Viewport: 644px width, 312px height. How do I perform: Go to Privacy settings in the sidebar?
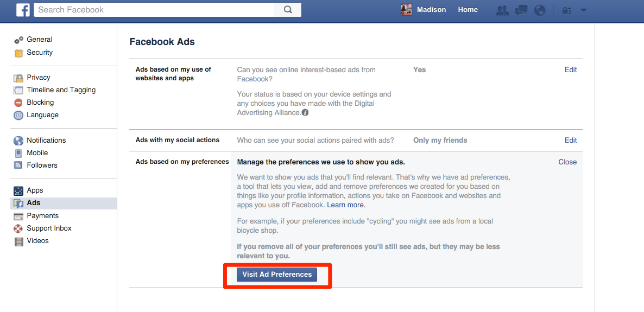click(38, 78)
